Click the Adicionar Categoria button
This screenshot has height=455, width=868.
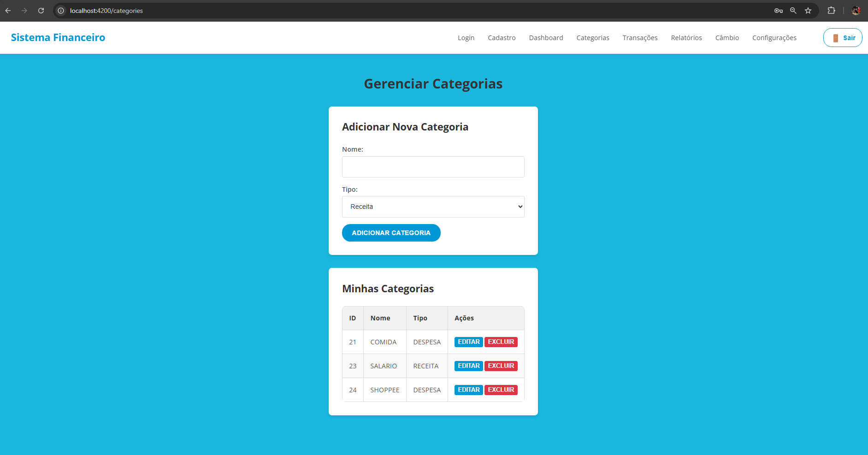click(x=391, y=233)
